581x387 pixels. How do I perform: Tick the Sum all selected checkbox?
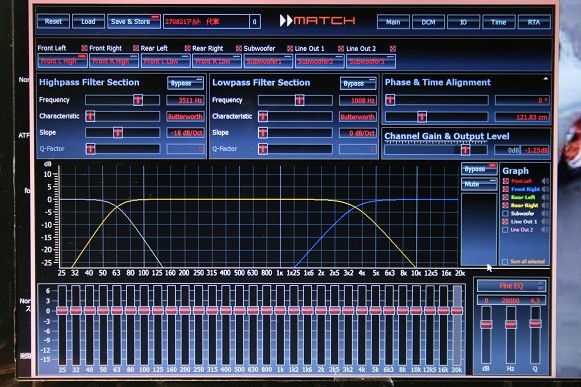pos(505,262)
